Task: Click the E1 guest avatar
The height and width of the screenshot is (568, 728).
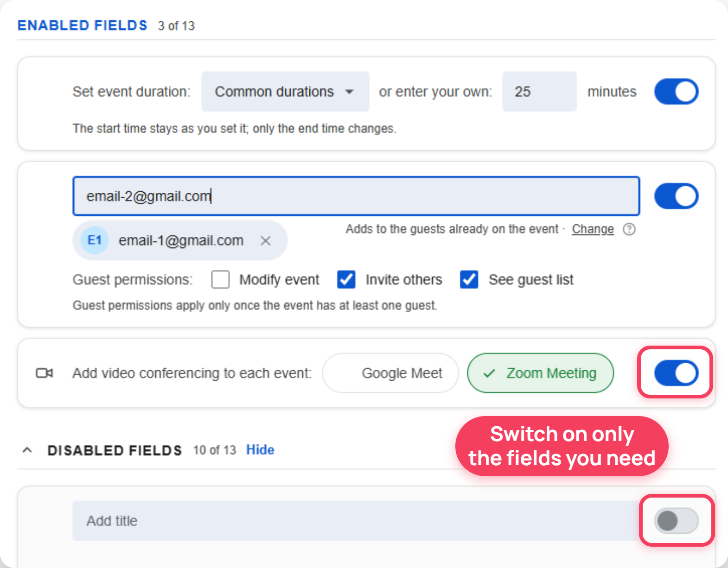Action: (95, 240)
